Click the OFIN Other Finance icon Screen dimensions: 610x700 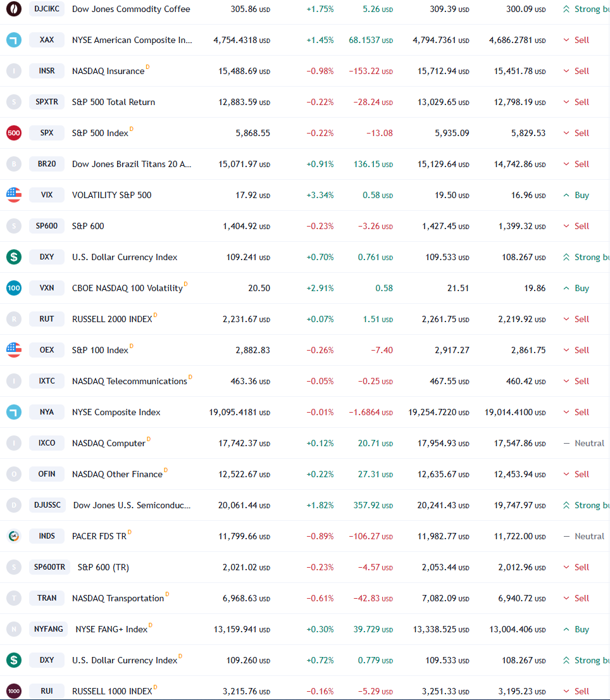click(x=14, y=474)
